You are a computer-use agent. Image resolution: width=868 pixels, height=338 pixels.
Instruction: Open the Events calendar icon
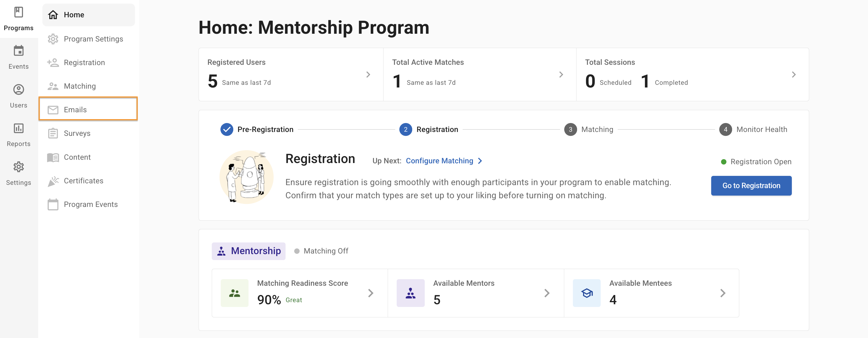coord(19,51)
